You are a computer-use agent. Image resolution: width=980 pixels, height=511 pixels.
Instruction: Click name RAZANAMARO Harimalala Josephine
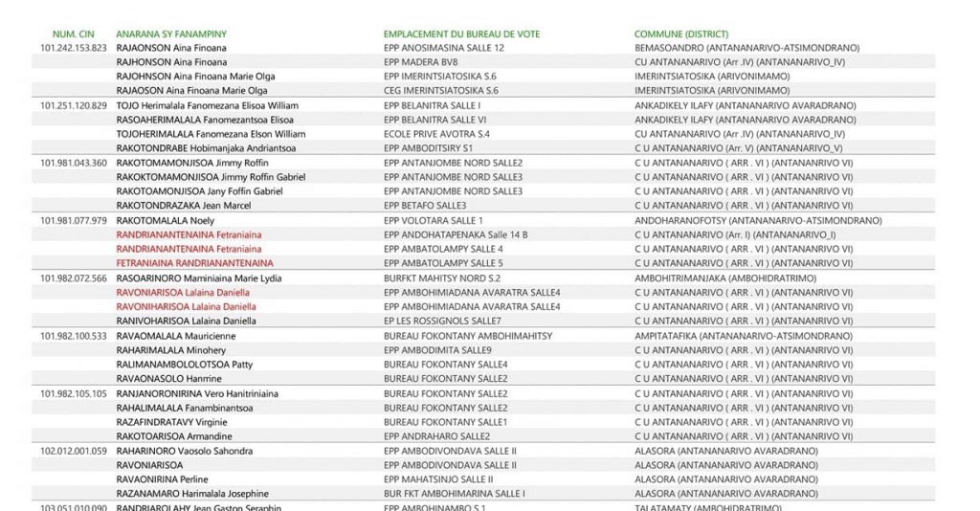tap(192, 494)
